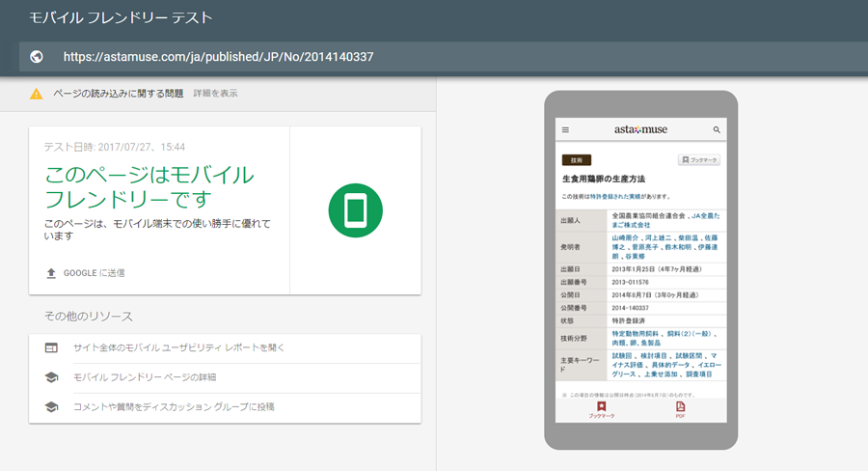Click the site usability report icon
Screen dimensions: 868x471
click(x=51, y=348)
